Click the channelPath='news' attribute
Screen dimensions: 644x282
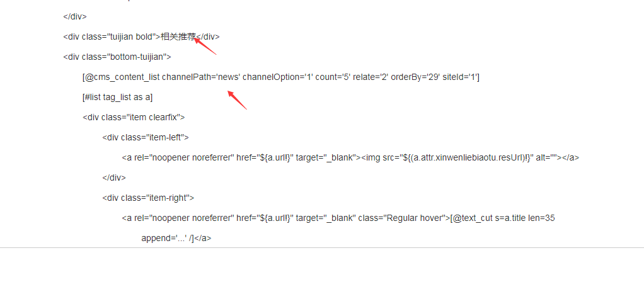[201, 77]
